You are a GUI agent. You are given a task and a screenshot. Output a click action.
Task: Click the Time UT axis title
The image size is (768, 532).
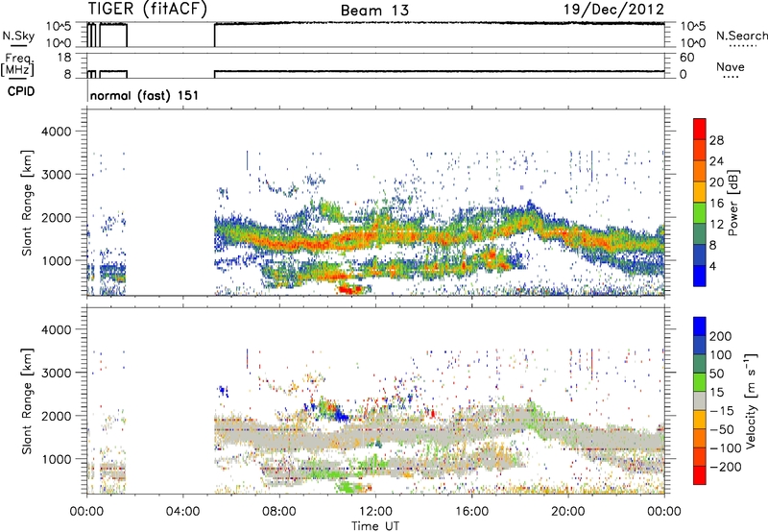tap(375, 526)
